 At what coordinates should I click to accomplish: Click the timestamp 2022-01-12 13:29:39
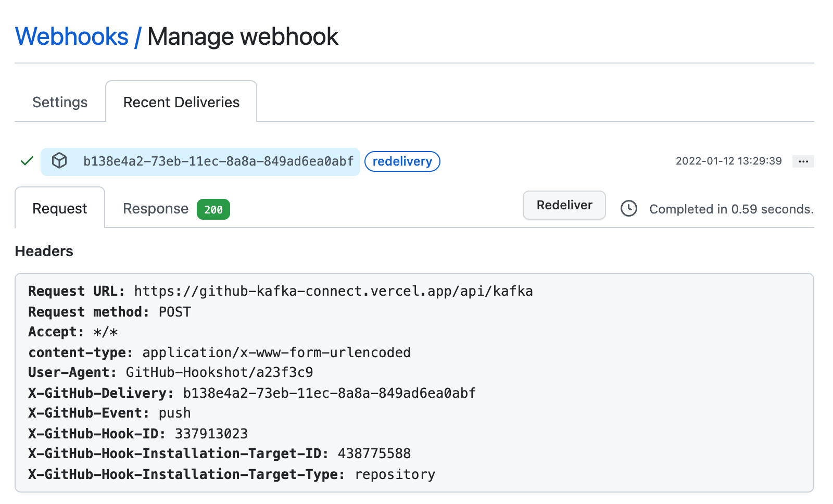pyautogui.click(x=728, y=161)
